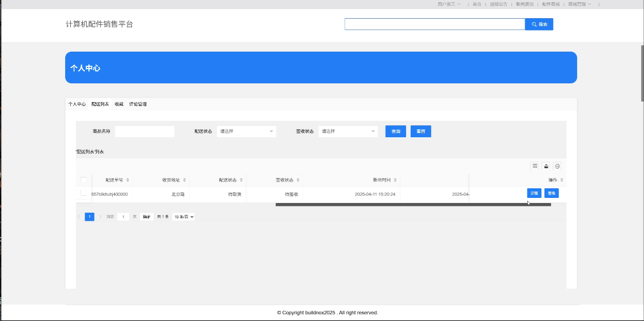Toggle the select-all checkbox in table header
644x321 pixels.
coord(84,180)
